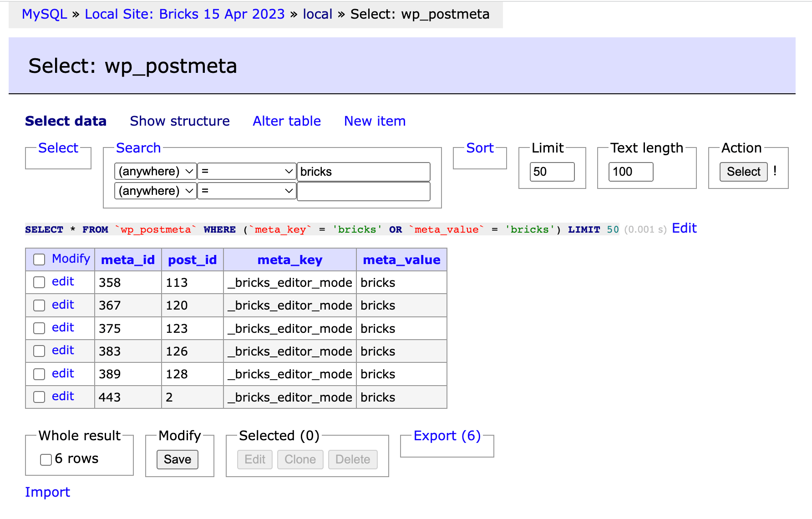
Task: Expand the Select fieldset legend
Action: click(58, 148)
